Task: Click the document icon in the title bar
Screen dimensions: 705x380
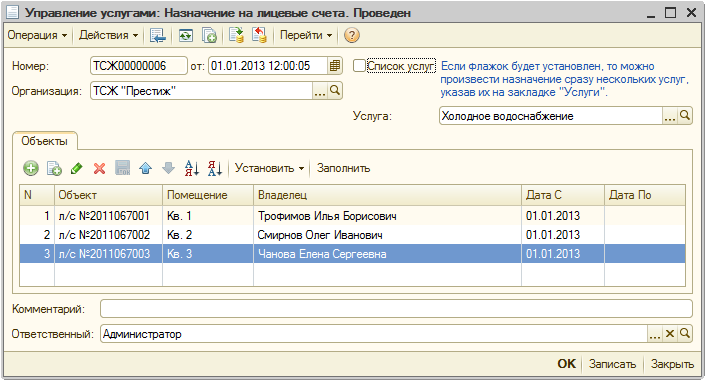Action: 12,12
